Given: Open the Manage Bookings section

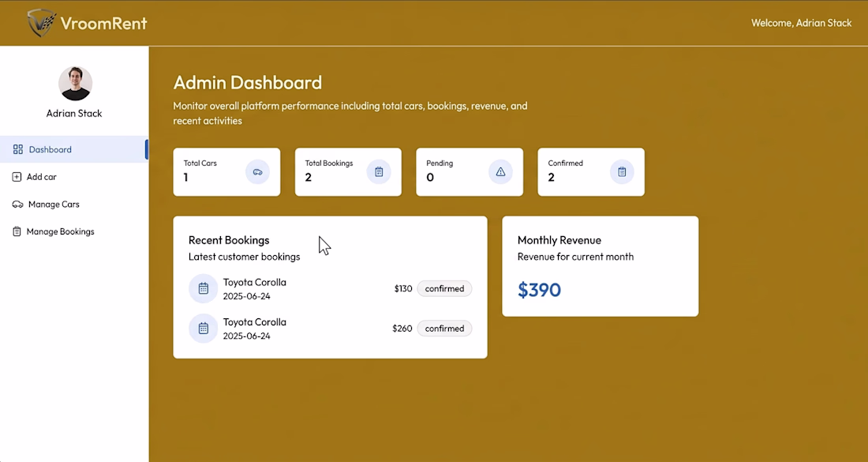Looking at the screenshot, I should tap(74, 231).
